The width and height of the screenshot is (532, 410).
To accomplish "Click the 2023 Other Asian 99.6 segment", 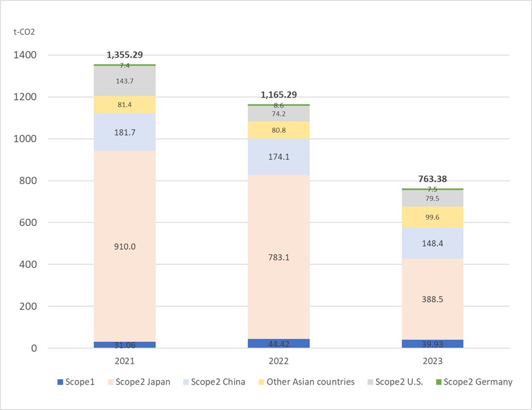I will click(433, 217).
